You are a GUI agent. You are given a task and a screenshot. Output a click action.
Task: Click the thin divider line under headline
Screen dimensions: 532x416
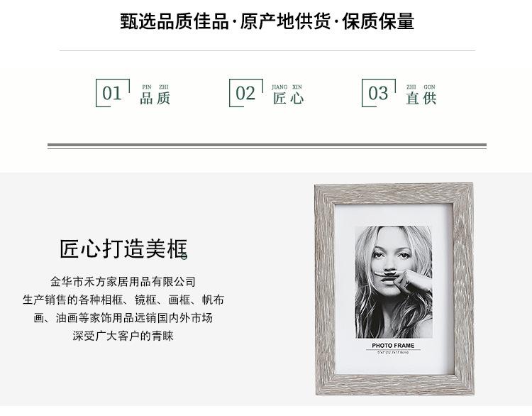267,50
